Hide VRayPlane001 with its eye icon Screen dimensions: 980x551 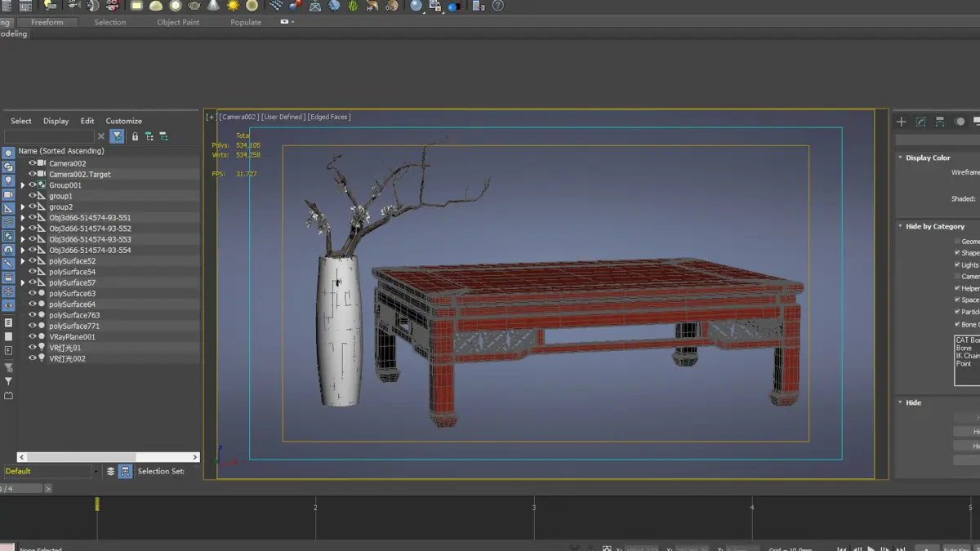point(33,336)
